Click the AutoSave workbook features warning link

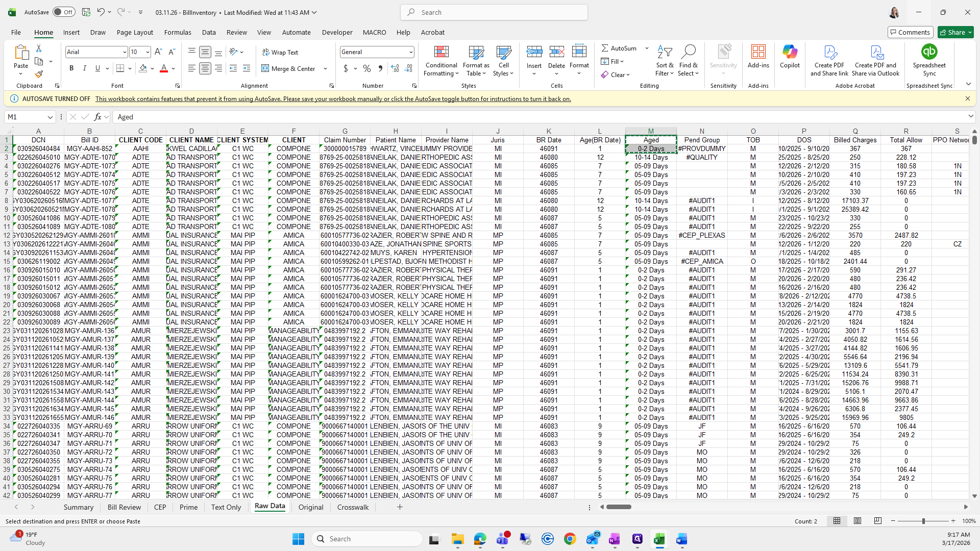(x=333, y=99)
